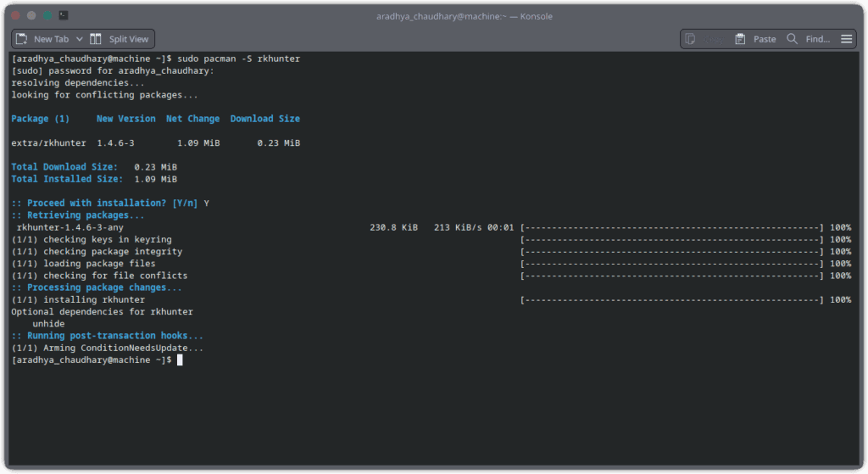
Task: Click "resolving dependencies..." line
Action: [77, 83]
